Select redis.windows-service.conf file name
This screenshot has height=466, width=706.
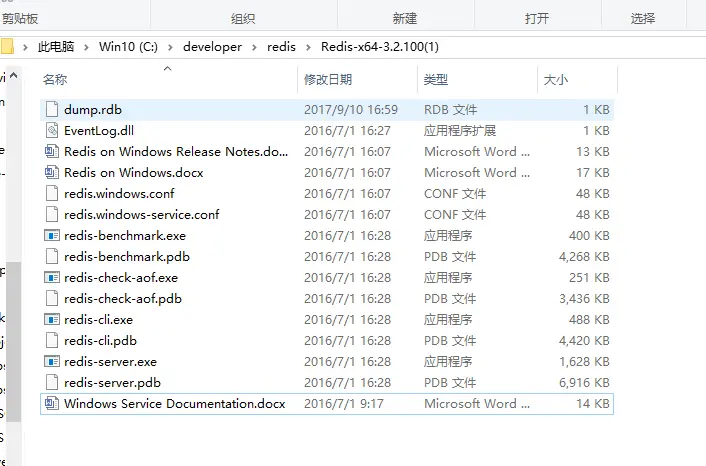tap(142, 214)
